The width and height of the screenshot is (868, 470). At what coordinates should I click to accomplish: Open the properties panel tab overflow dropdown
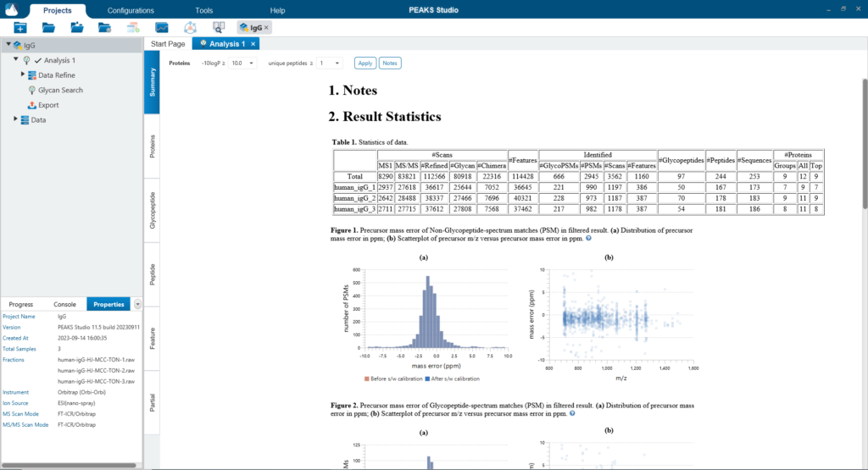pos(137,304)
